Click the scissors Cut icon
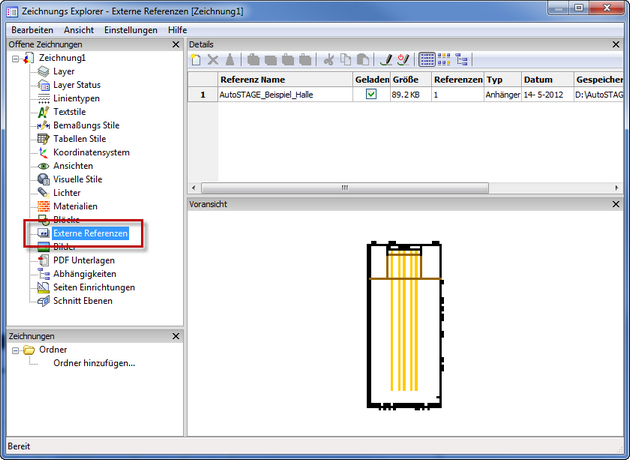 tap(328, 60)
